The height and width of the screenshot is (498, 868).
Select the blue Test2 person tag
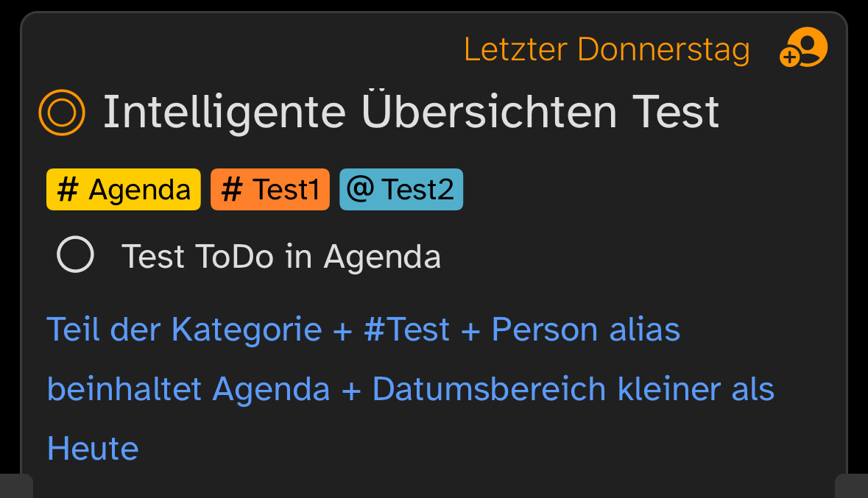(401, 189)
